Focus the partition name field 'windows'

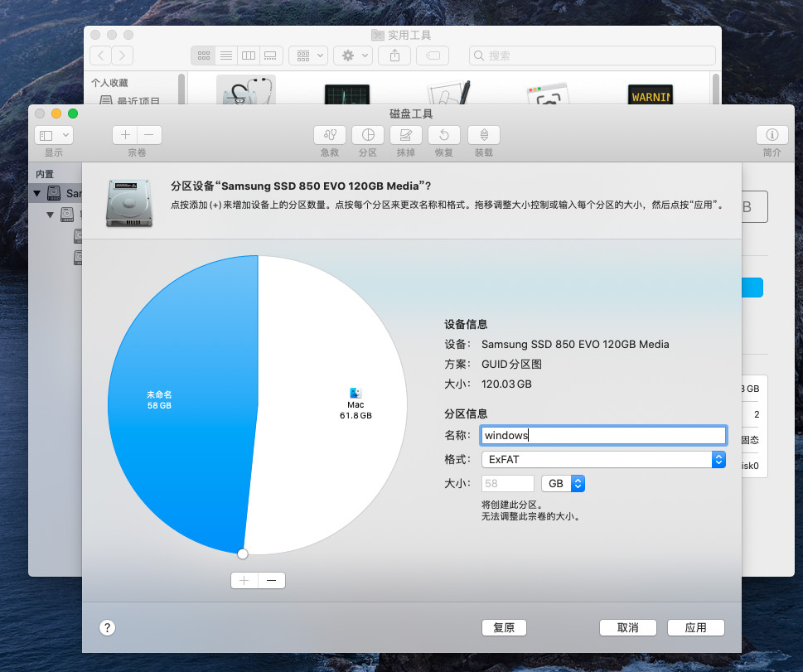pyautogui.click(x=603, y=435)
